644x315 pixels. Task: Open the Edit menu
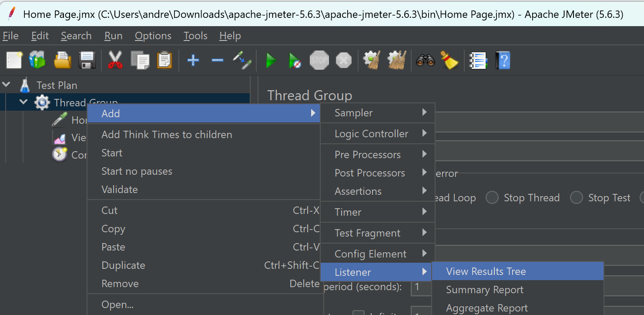click(x=40, y=36)
